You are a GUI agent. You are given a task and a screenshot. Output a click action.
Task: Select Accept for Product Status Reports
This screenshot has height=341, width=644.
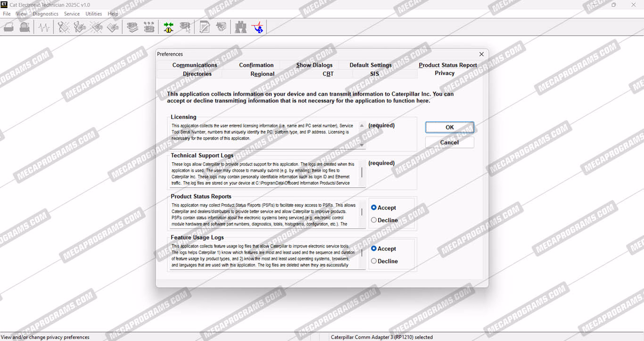click(374, 208)
